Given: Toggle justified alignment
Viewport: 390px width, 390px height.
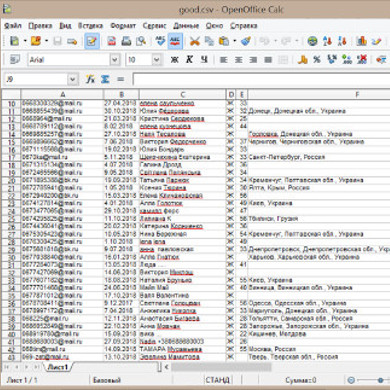Looking at the screenshot, I should click(268, 60).
